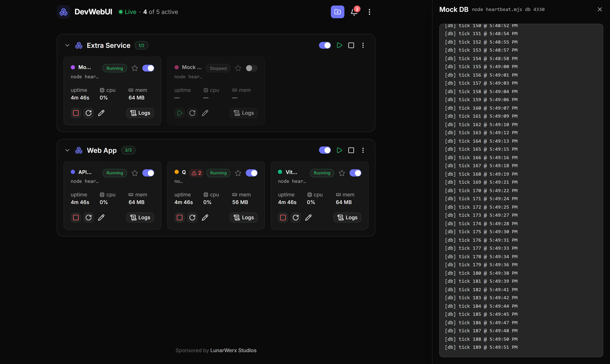Restart the Q service
This screenshot has height=364, width=610.
(192, 218)
